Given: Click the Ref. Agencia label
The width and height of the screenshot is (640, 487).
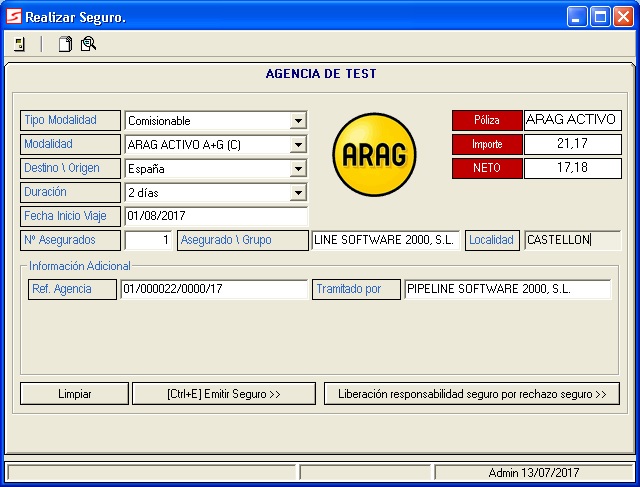Looking at the screenshot, I should click(x=72, y=289).
